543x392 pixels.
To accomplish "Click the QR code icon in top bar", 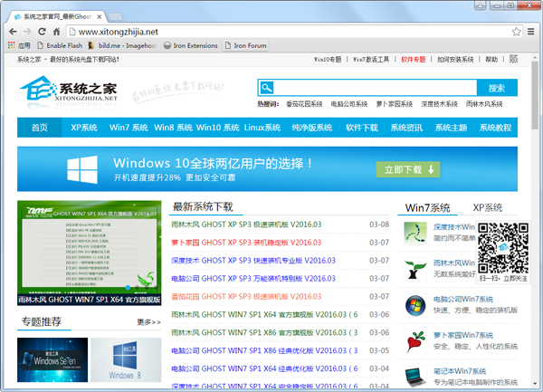I will [x=514, y=59].
